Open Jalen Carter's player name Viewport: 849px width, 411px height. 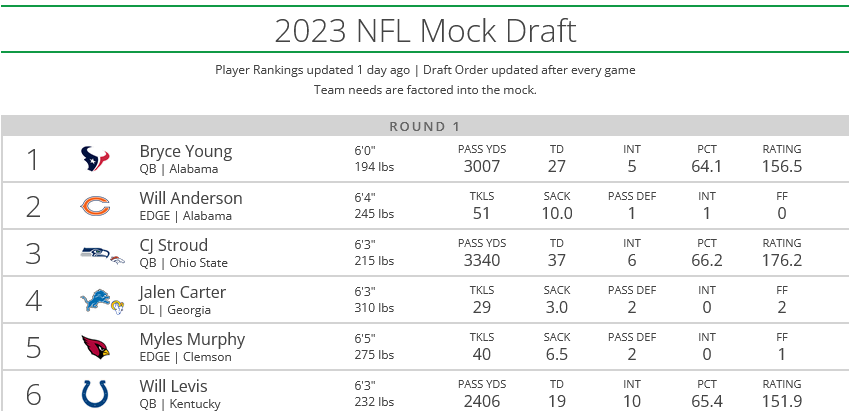(x=183, y=292)
